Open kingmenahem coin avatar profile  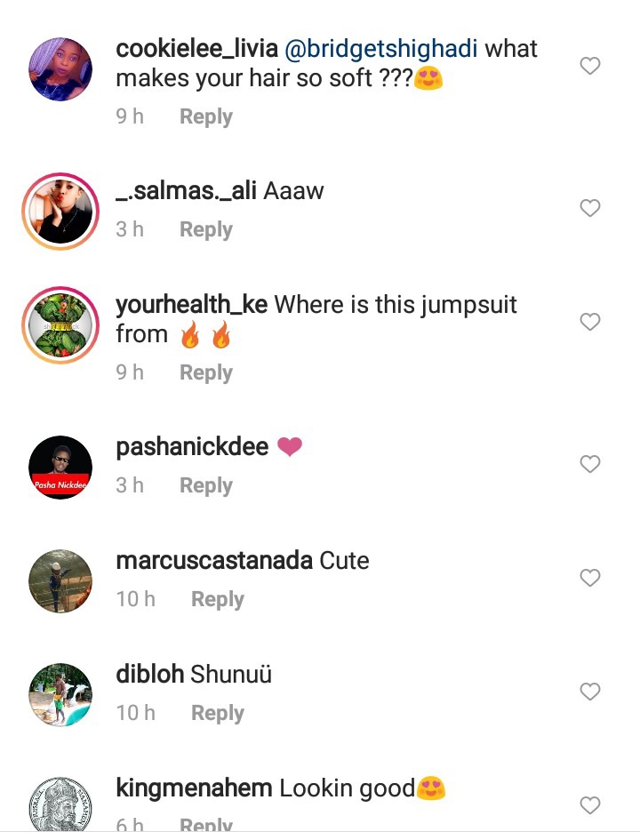click(x=60, y=805)
